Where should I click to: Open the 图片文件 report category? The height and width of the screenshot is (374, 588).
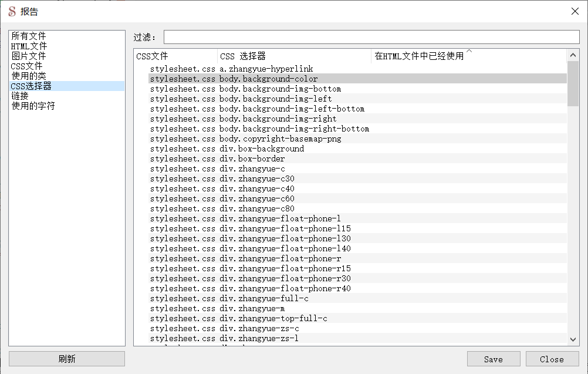click(29, 56)
